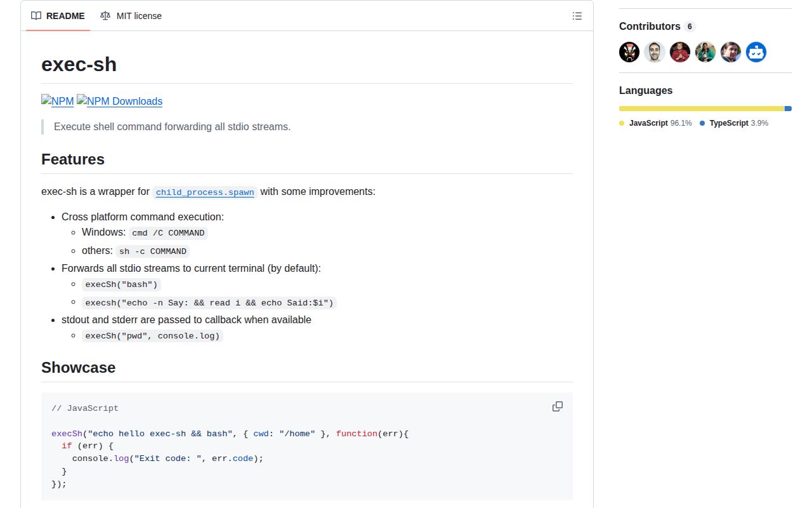This screenshot has width=812, height=508.
Task: Click the execSh("bash") code text
Action: 121,284
